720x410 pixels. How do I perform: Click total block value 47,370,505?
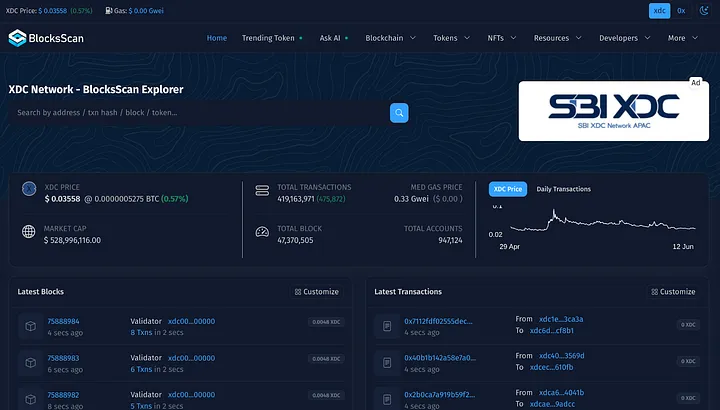click(295, 240)
